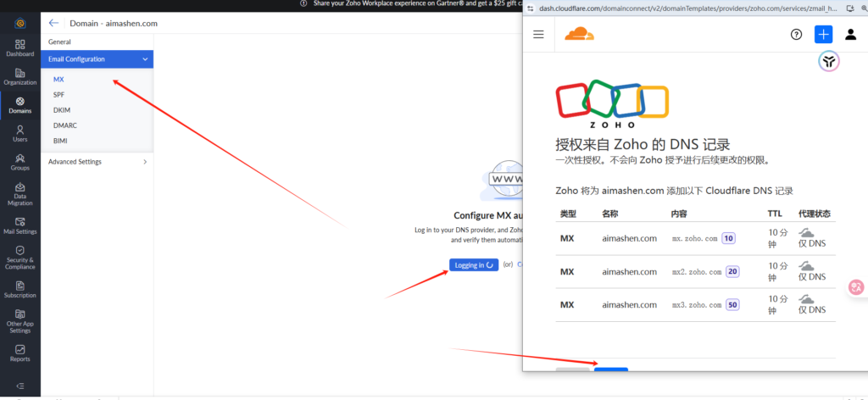Go back using the Domain arrow
The width and height of the screenshot is (868, 400).
tap(53, 23)
